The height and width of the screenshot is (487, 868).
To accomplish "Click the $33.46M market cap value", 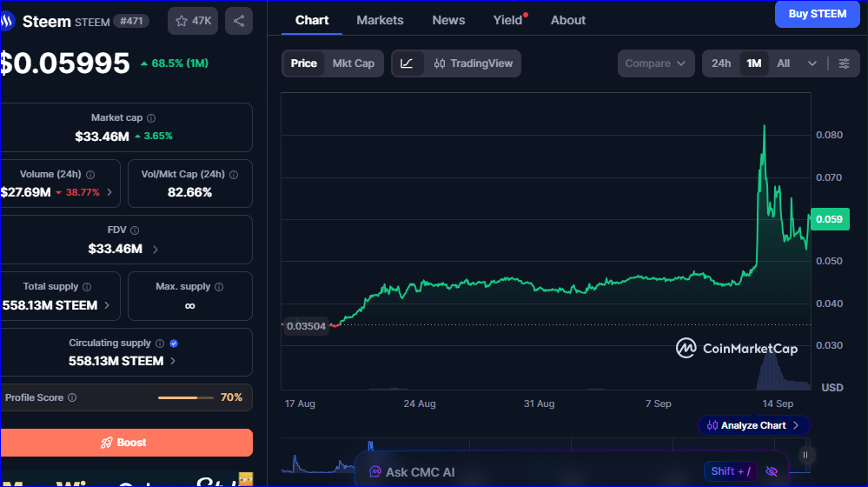I will click(x=102, y=137).
